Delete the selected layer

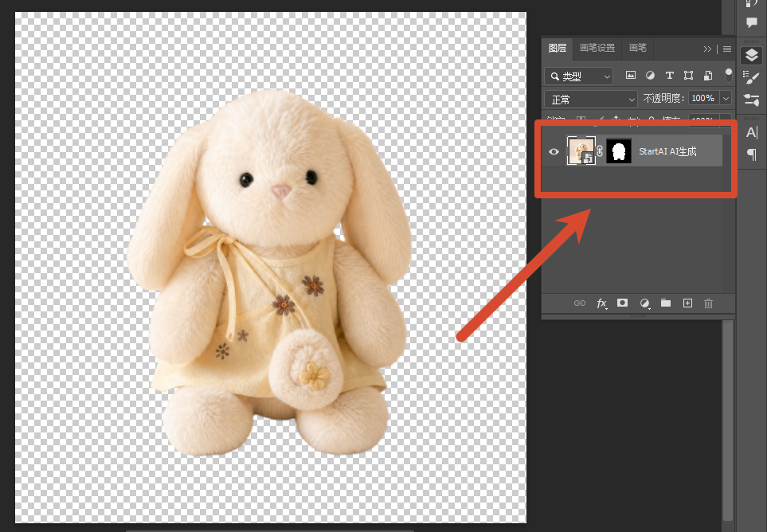tap(708, 303)
